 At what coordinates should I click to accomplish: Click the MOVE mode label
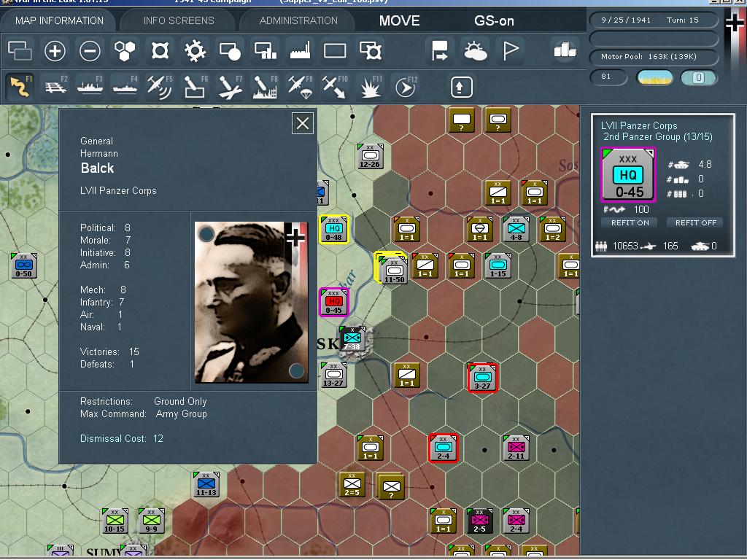tap(399, 20)
